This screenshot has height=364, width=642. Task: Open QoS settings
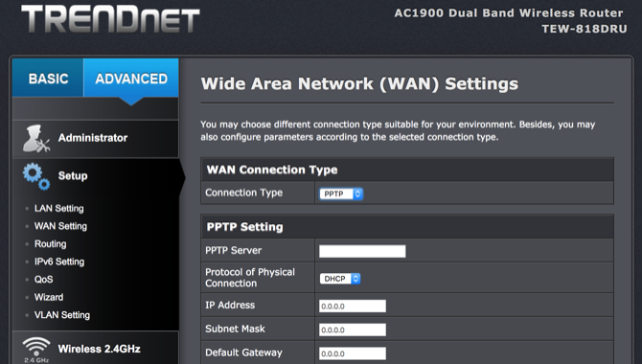pyautogui.click(x=43, y=280)
